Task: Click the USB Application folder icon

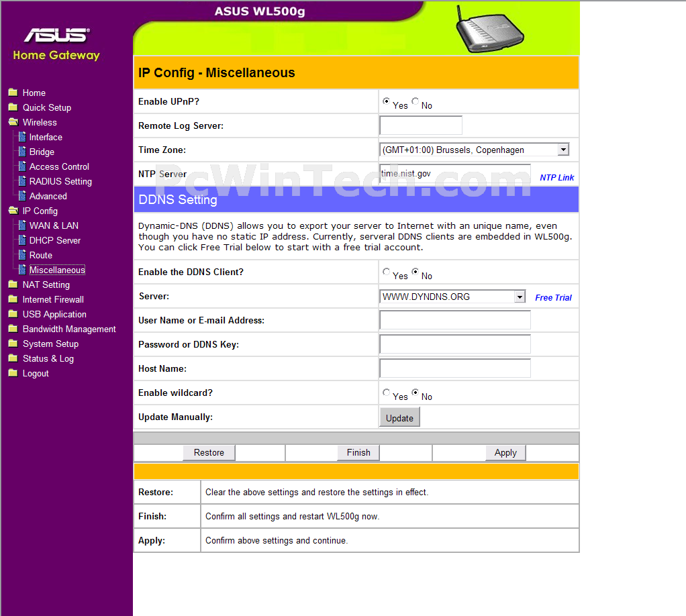Action: (x=13, y=314)
